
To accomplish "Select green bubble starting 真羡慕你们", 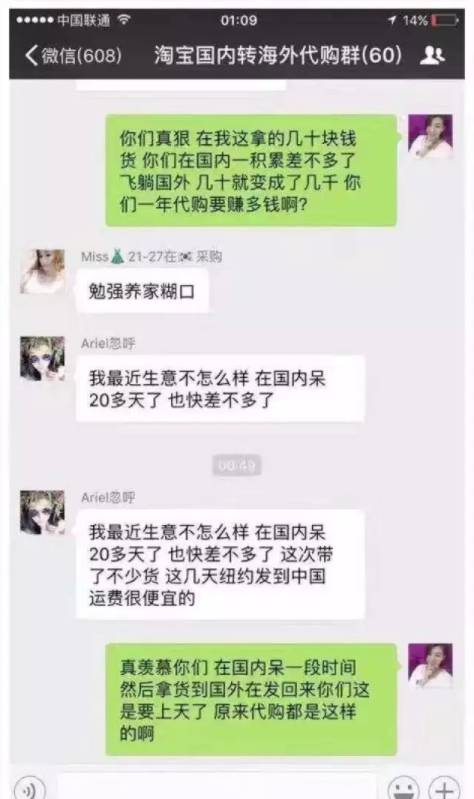I will [x=251, y=699].
